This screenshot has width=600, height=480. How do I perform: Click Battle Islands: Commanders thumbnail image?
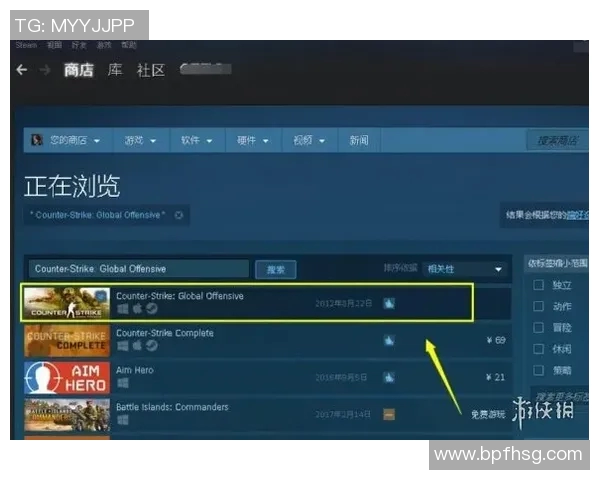[x=67, y=415]
